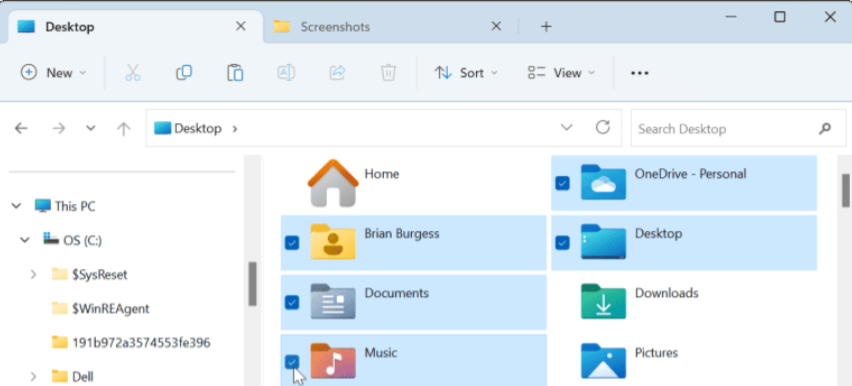This screenshot has height=386, width=852.
Task: Select the Brian Burgess user folder icon
Action: pos(333,241)
